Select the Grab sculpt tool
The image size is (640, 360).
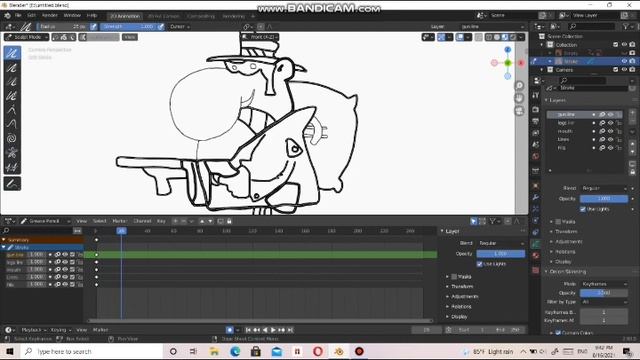[12, 110]
